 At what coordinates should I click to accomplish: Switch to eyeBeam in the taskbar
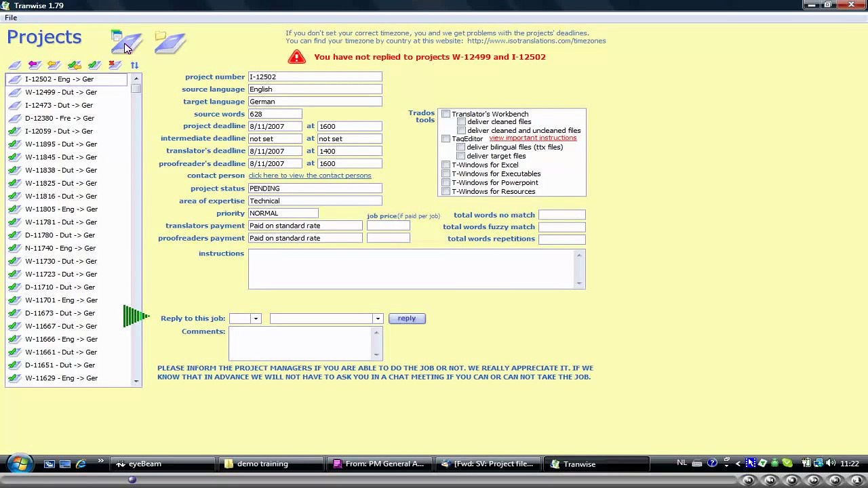[x=161, y=464]
